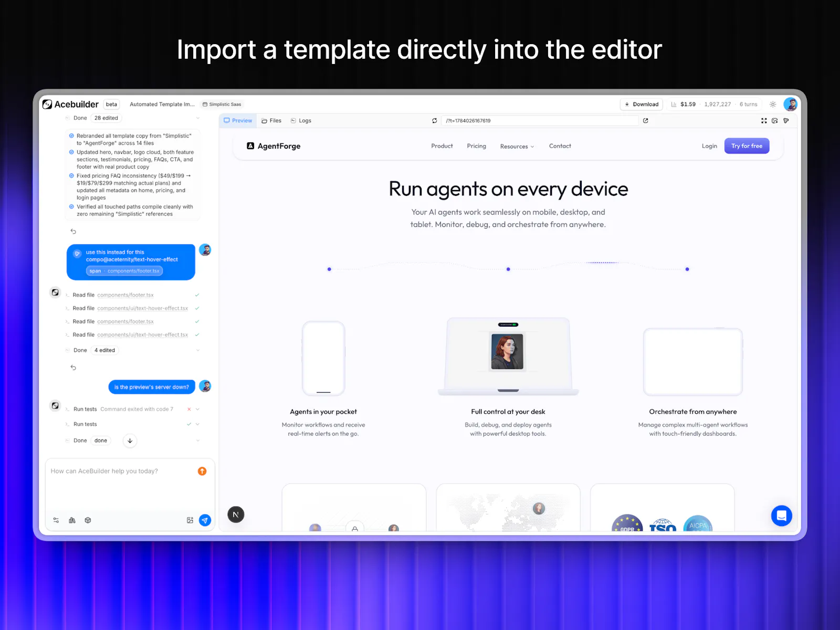Viewport: 840px width, 630px height.
Task: Expand the 'Done done' row chevron
Action: (198, 440)
